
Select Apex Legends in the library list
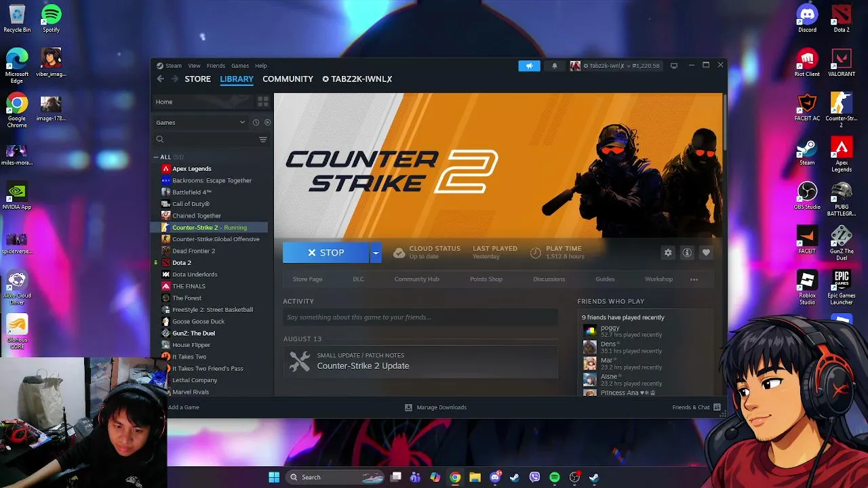click(x=191, y=169)
